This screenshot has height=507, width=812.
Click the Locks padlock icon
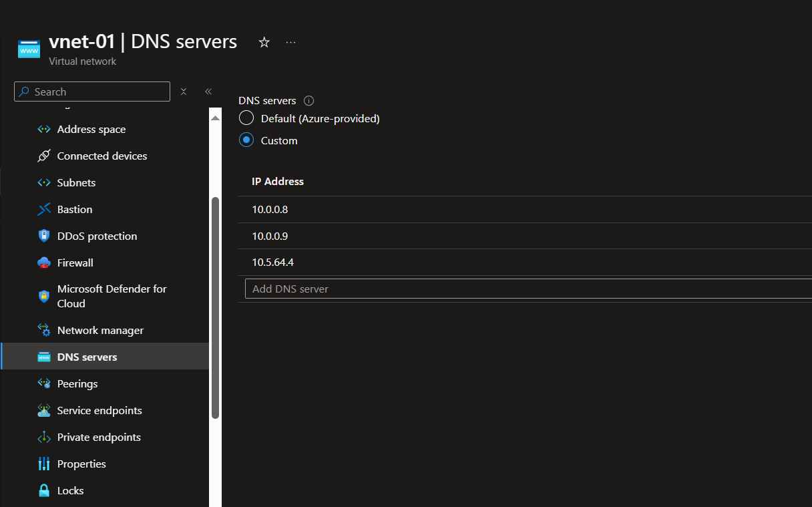click(44, 491)
